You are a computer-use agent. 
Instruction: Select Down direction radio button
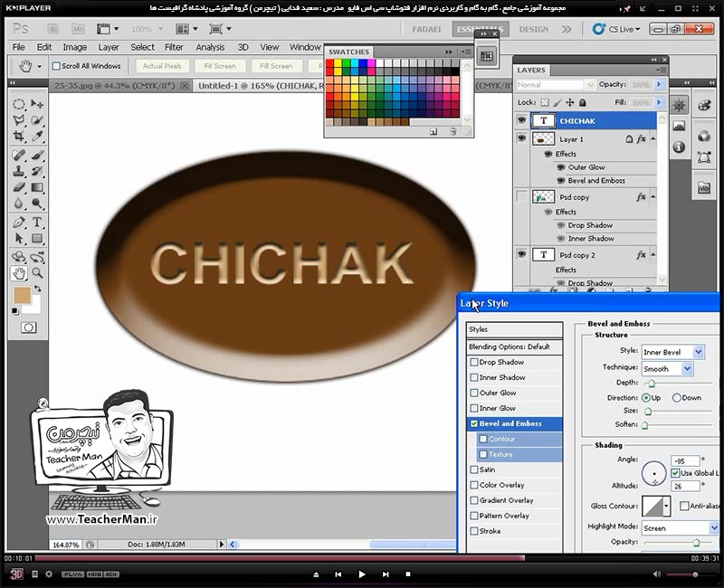pyautogui.click(x=676, y=398)
